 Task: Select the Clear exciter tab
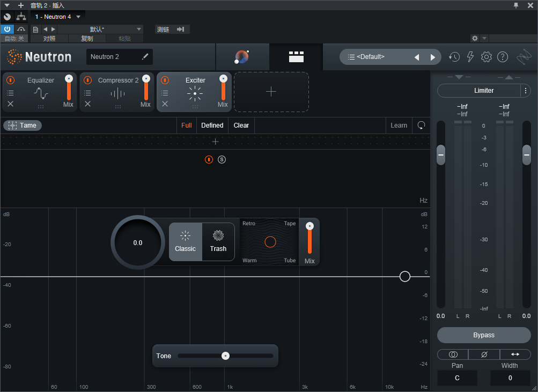click(241, 125)
